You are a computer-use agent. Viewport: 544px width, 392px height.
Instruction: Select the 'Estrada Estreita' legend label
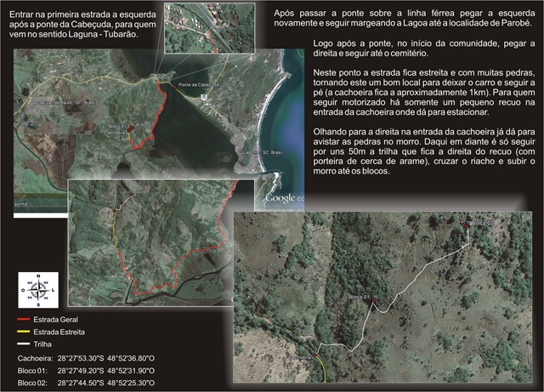point(59,332)
